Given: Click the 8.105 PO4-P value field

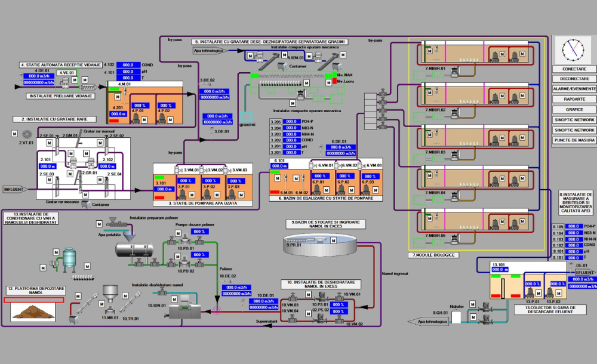Looking at the screenshot, I should (574, 227).
